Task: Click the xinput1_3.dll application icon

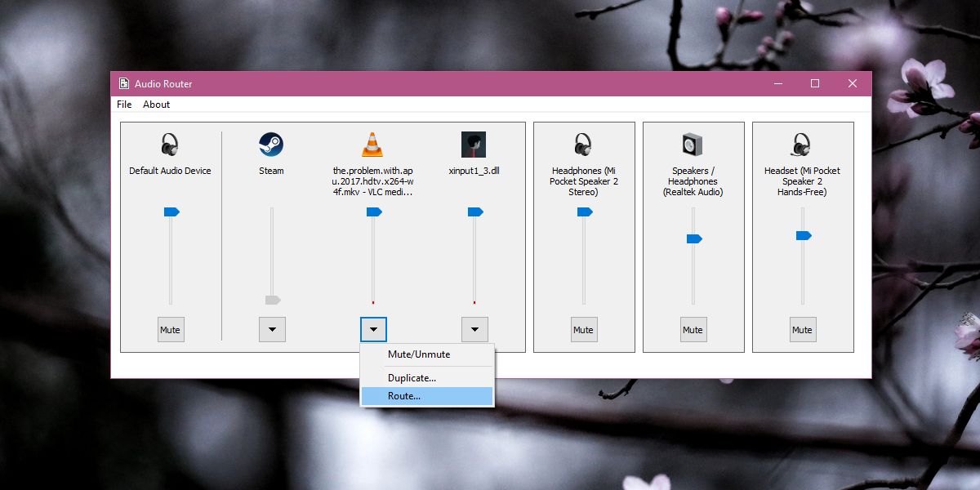Action: tap(474, 145)
